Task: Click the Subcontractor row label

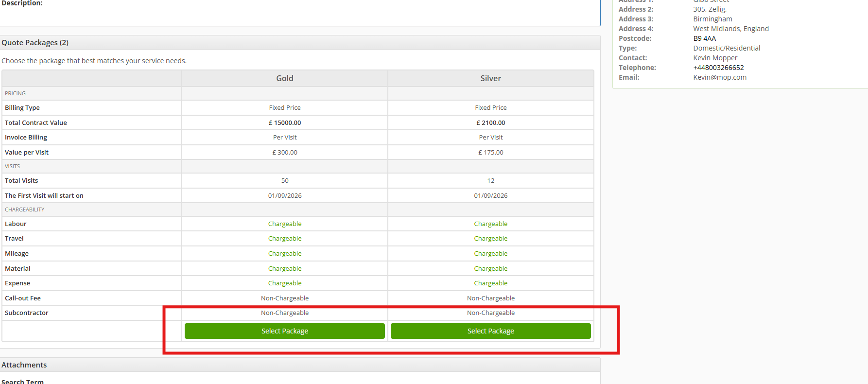Action: point(27,313)
